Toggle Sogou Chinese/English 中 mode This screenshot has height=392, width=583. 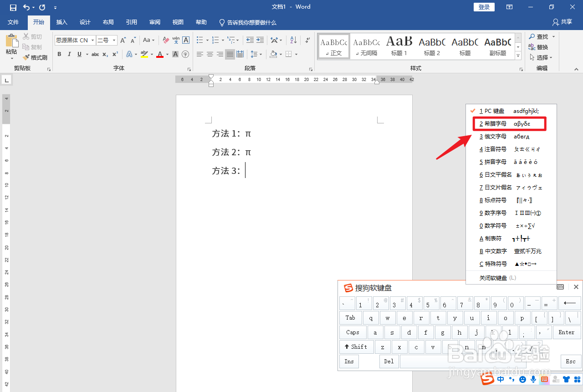(501, 379)
